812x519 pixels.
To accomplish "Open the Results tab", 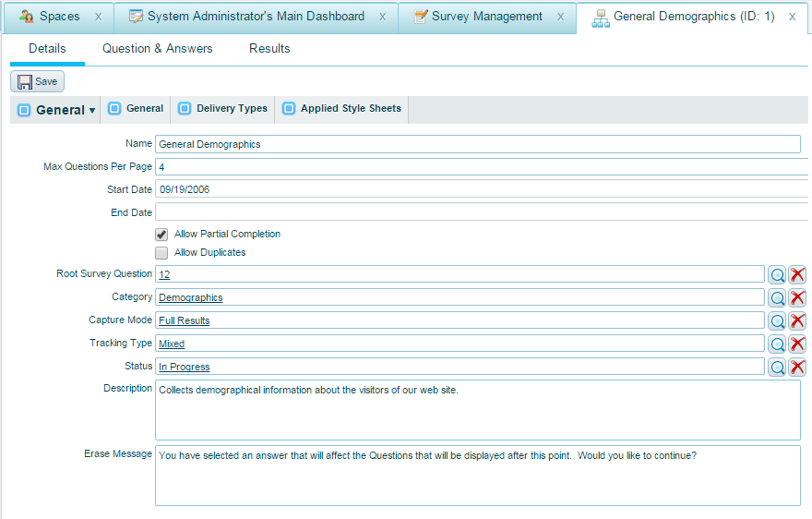I will [269, 49].
